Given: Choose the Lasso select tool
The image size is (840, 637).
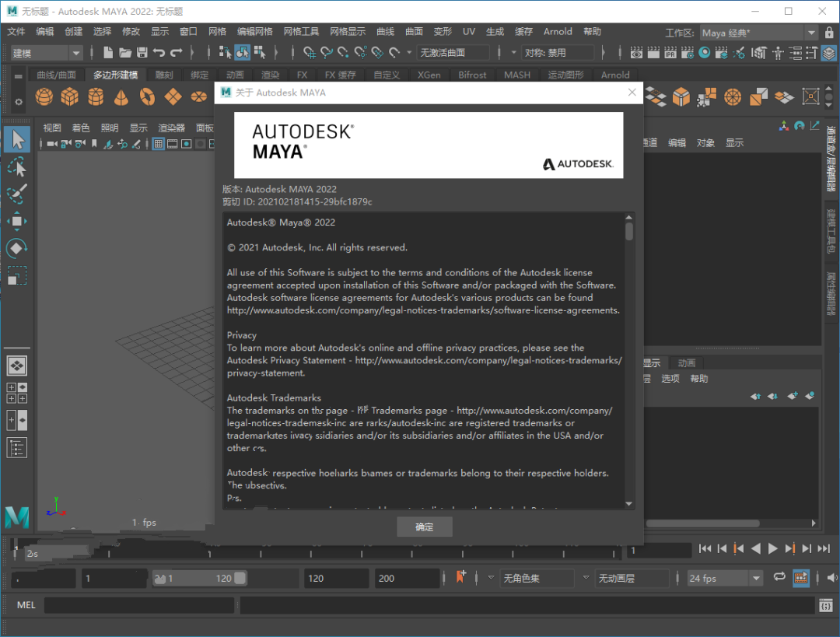Looking at the screenshot, I should point(17,167).
